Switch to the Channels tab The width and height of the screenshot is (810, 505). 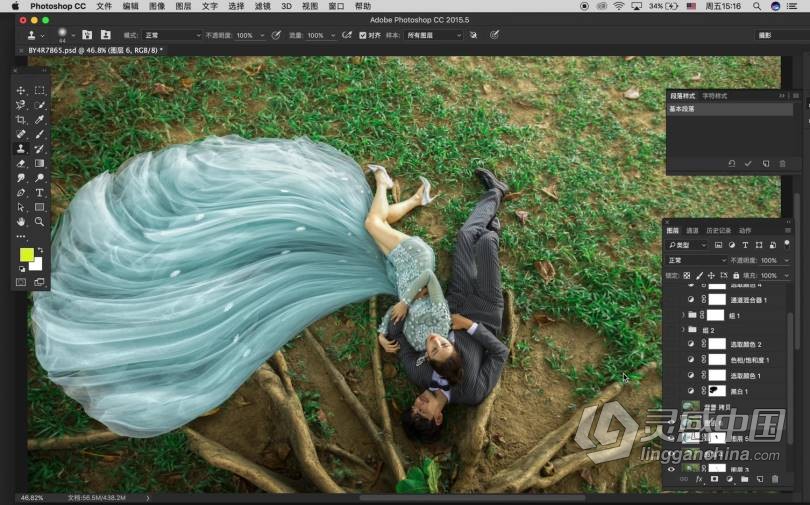(692, 230)
